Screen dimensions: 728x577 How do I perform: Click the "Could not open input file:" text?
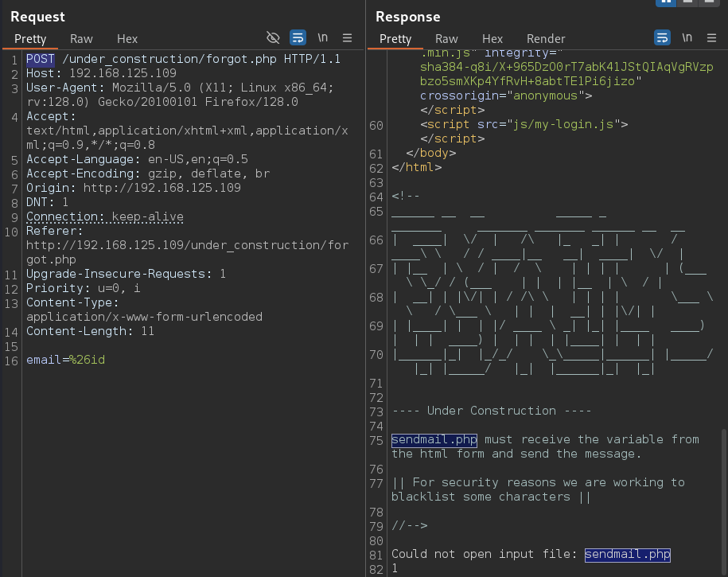(484, 554)
